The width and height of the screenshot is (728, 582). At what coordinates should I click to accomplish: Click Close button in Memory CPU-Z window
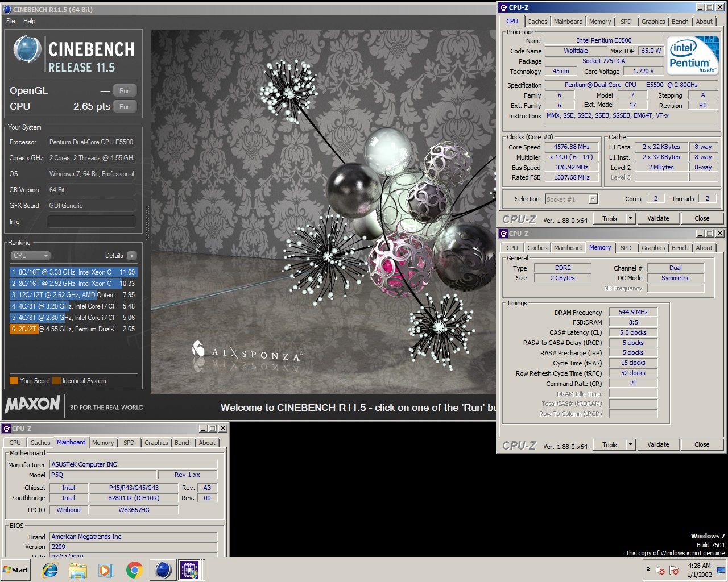click(702, 445)
